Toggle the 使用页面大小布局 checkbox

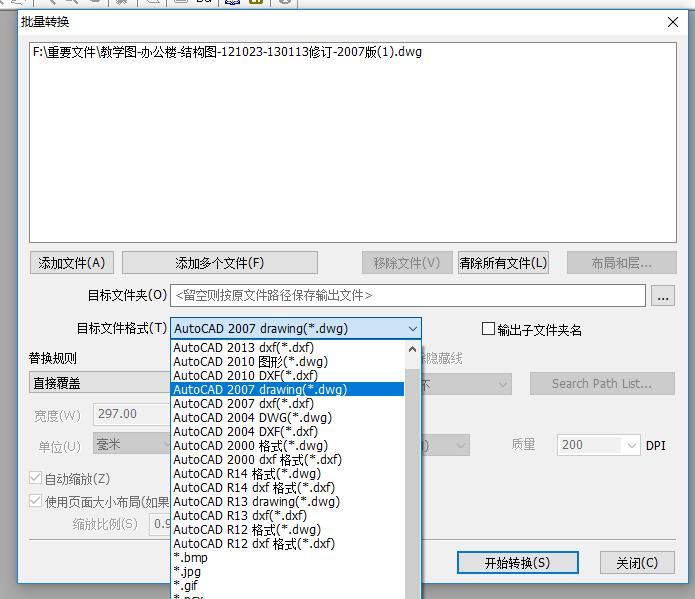pos(37,502)
